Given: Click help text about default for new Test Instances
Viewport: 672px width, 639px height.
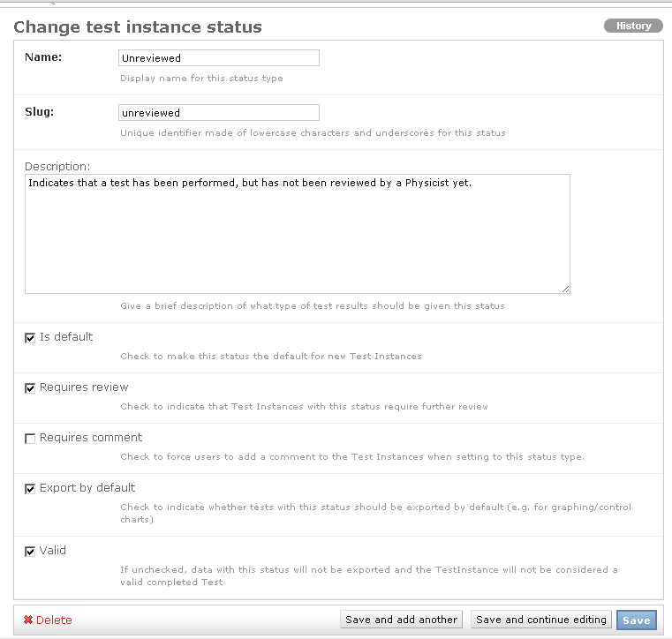Looking at the screenshot, I should (x=271, y=357).
